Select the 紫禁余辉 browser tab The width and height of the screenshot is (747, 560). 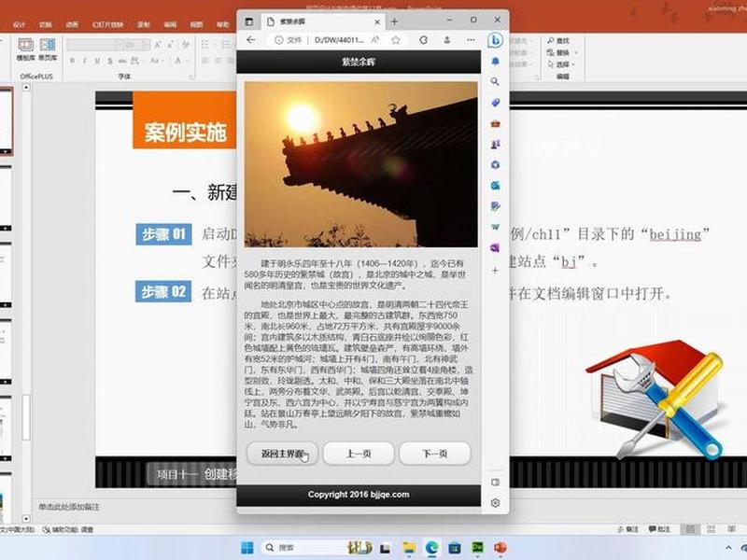pyautogui.click(x=323, y=21)
